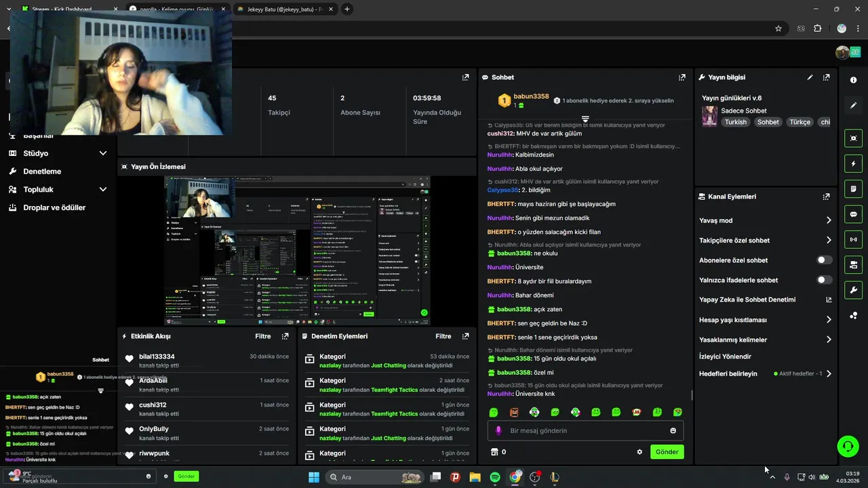Toggle Abonelere özel sohbet switch
Image resolution: width=868 pixels, height=488 pixels.
[x=824, y=260]
